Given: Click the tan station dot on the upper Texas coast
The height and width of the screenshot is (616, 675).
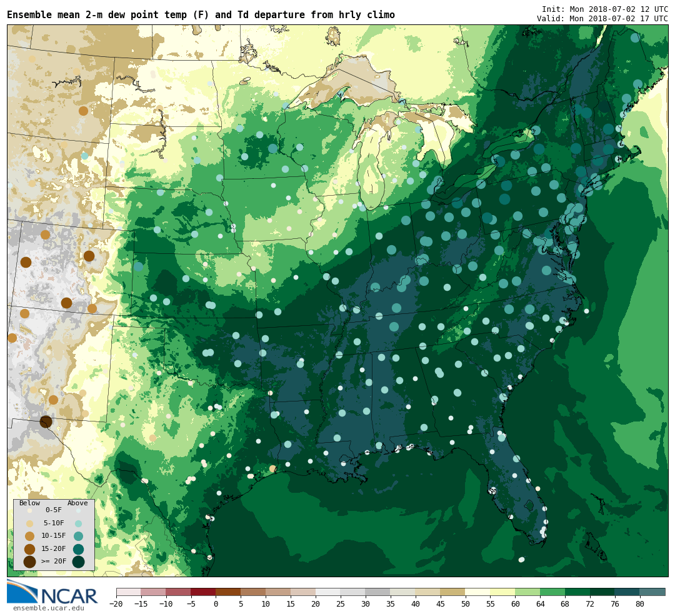Looking at the screenshot, I should [272, 468].
